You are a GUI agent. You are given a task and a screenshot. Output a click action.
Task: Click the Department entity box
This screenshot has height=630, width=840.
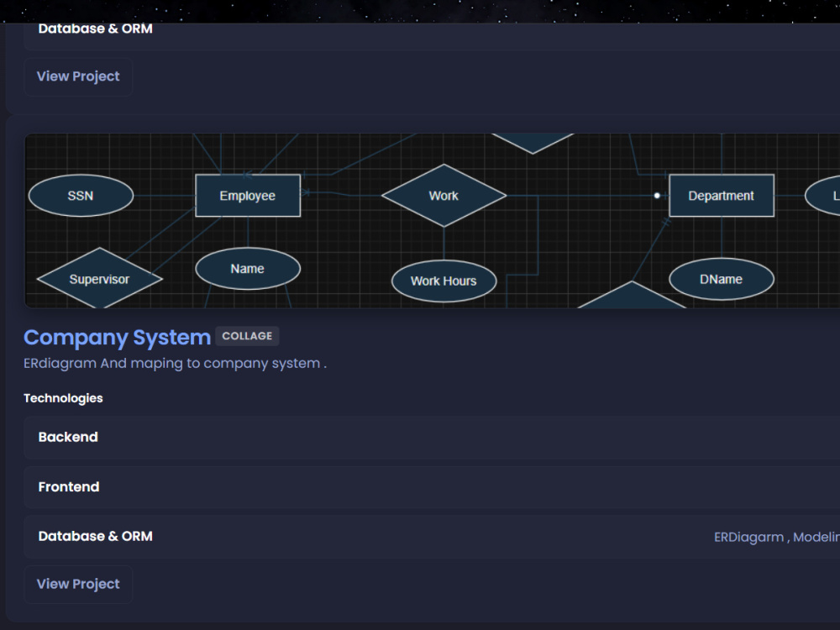point(721,196)
